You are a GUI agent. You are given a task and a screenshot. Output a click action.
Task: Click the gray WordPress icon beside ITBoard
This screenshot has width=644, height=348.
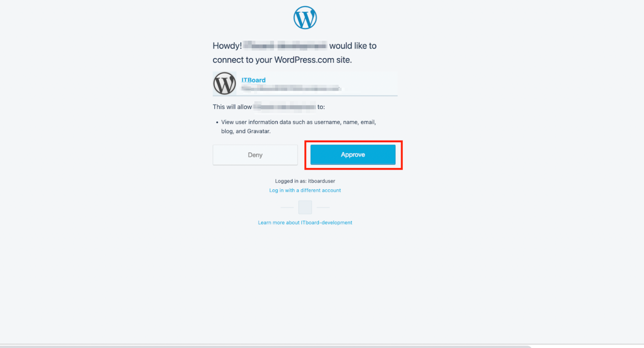pos(225,83)
